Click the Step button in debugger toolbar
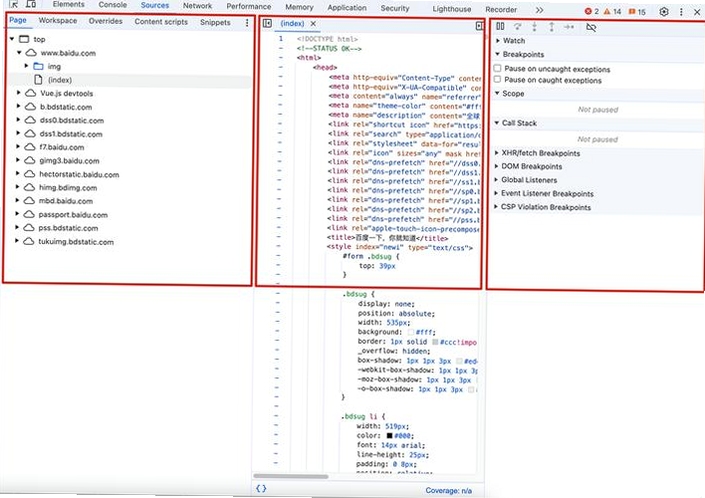The width and height of the screenshot is (705, 498). (569, 27)
